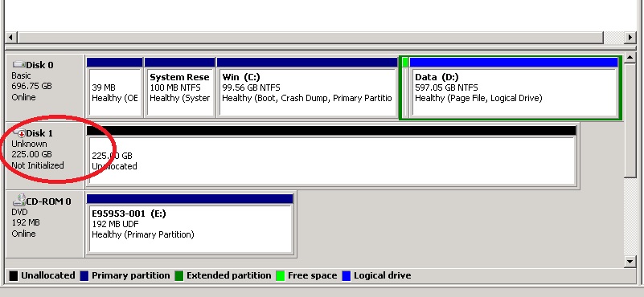Click the '696.75 GB' size text of Disk 0
644x297 pixels.
click(x=31, y=86)
